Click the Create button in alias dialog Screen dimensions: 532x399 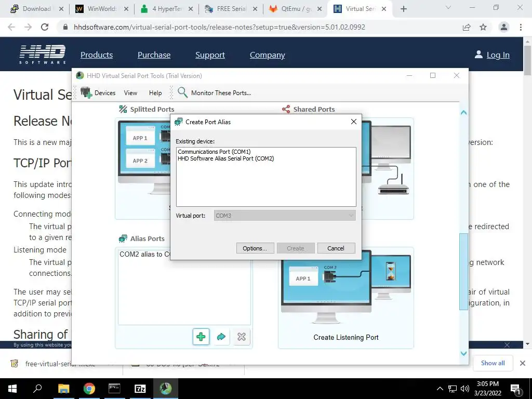[296, 248]
